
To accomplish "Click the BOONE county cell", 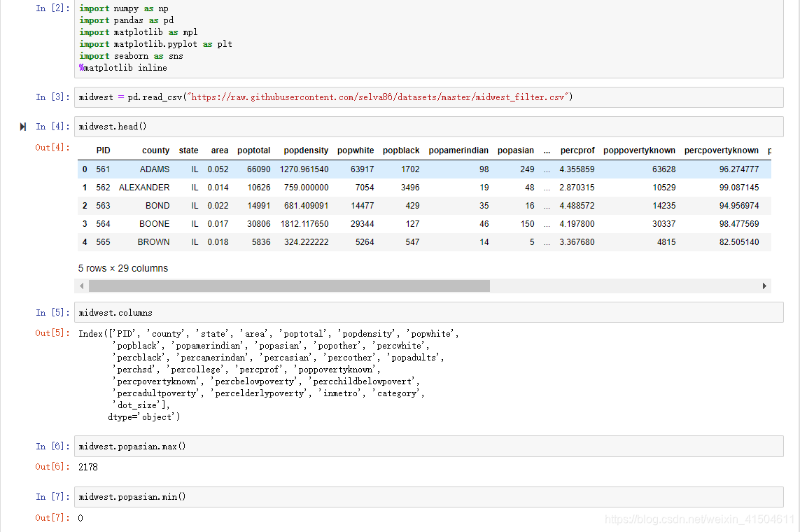I will [154, 224].
